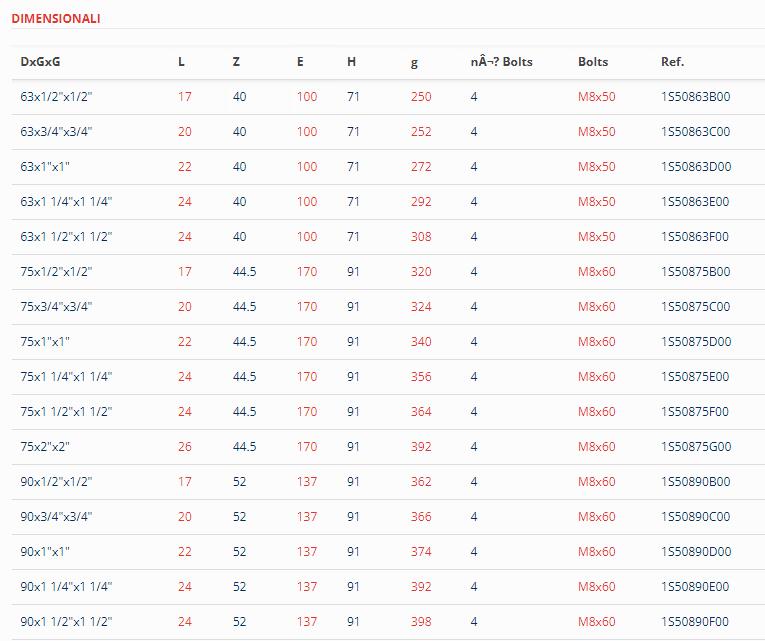Click the n° Bolts column header
This screenshot has width=765, height=641.
[501, 62]
